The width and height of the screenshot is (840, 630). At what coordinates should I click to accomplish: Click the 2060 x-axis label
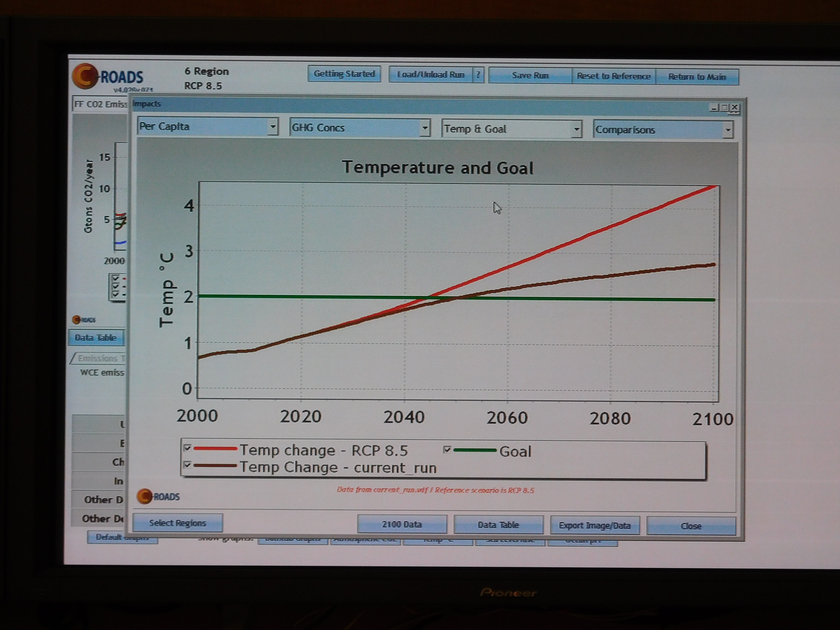pyautogui.click(x=507, y=418)
